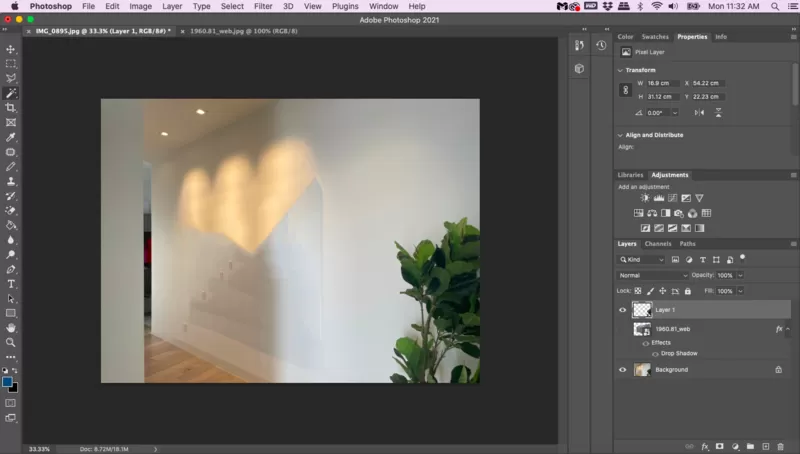Switch to the Channels tab
Screen dimensions: 800x454
coord(658,244)
